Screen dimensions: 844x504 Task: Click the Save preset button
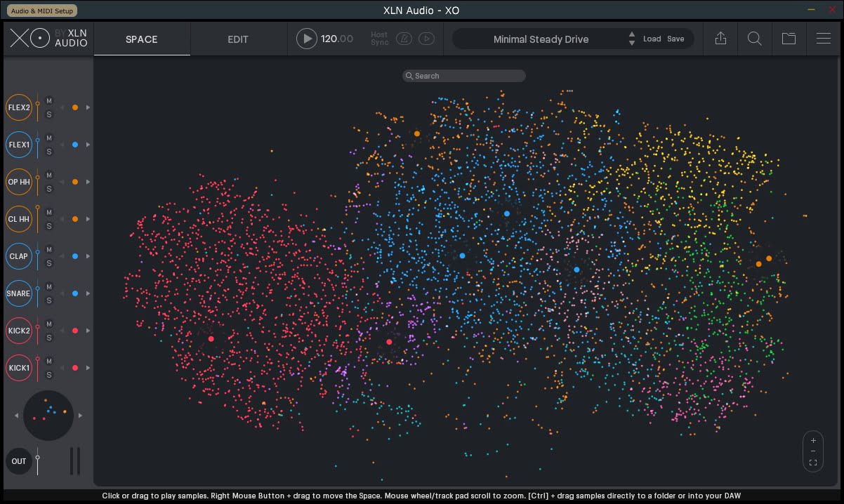[675, 39]
